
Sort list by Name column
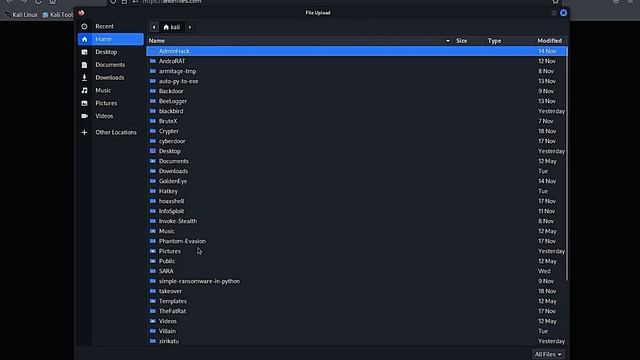[x=157, y=41]
